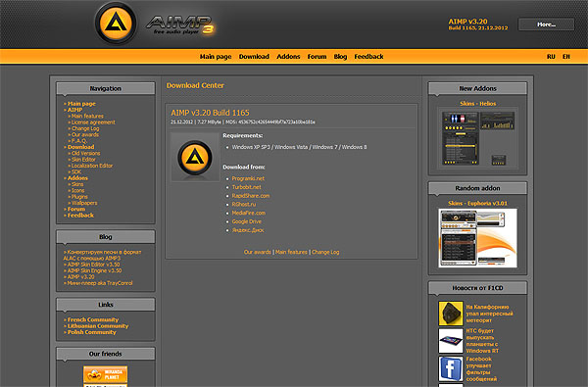Open Main page in the orange menu bar
This screenshot has height=387, width=588.
[x=216, y=57]
